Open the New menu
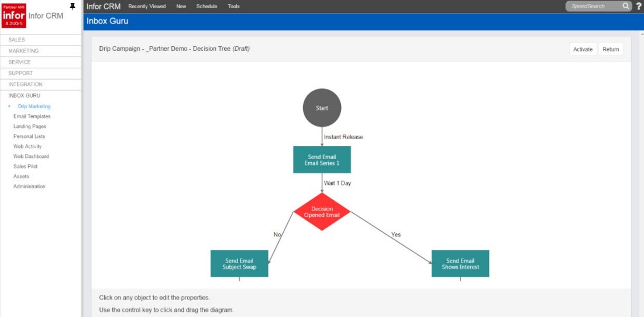 click(x=181, y=6)
